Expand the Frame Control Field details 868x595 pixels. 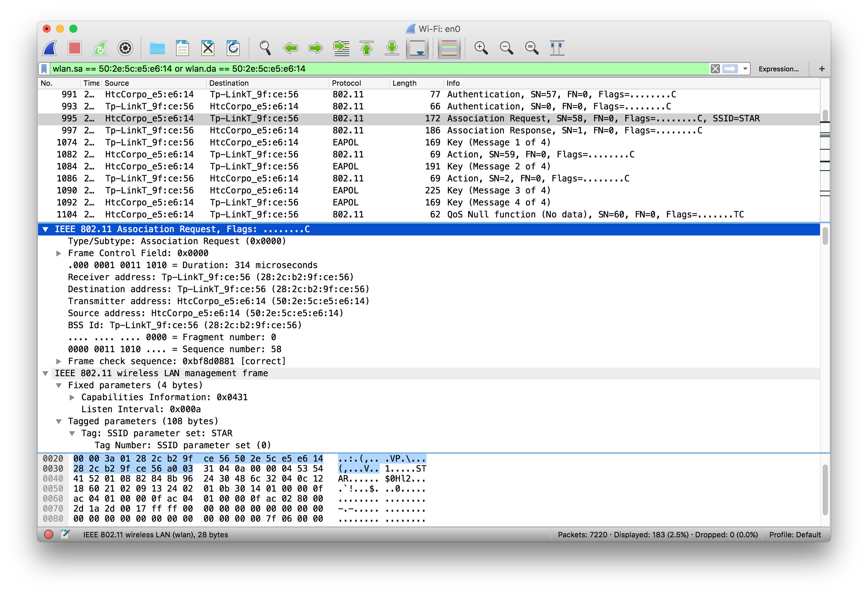pos(59,253)
